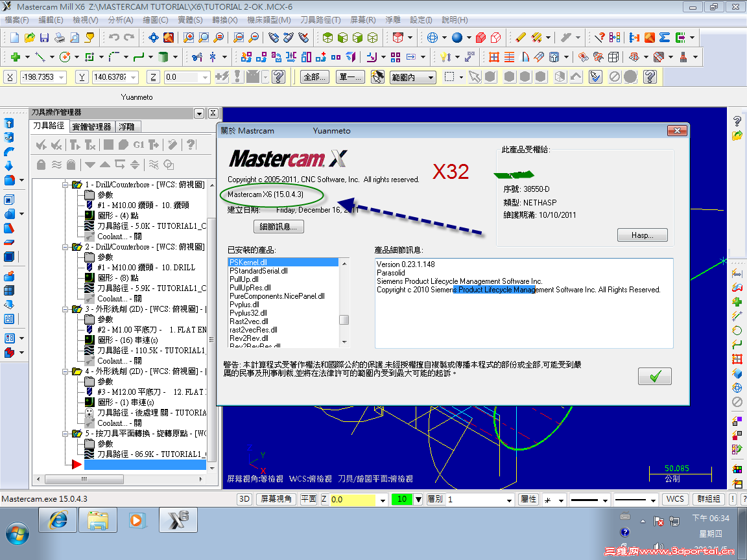Viewport: 747px width, 560px height.
Task: Click the 細節訊息... button
Action: pos(278,227)
